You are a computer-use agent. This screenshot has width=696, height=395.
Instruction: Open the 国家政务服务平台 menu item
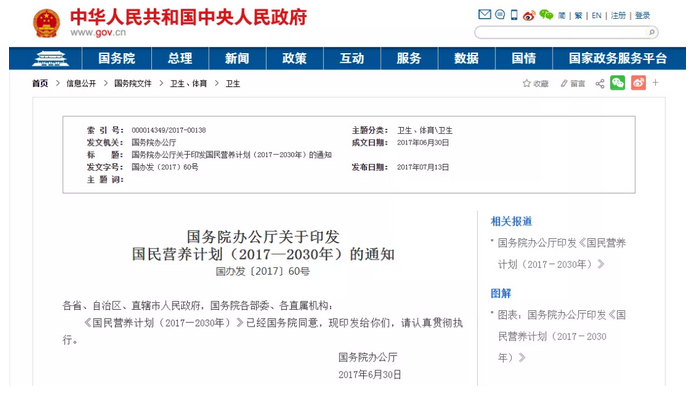(x=618, y=59)
